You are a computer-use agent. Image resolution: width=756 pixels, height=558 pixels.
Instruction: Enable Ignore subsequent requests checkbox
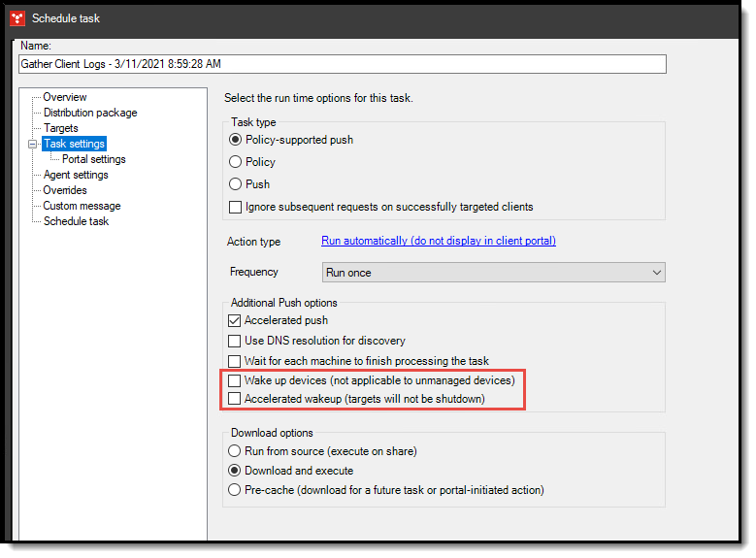point(235,207)
